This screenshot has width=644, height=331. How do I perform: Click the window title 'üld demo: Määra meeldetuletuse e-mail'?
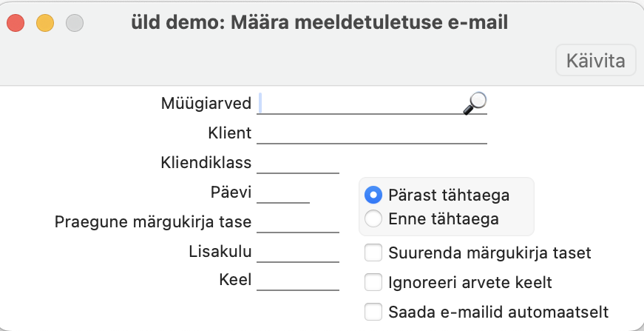(319, 23)
